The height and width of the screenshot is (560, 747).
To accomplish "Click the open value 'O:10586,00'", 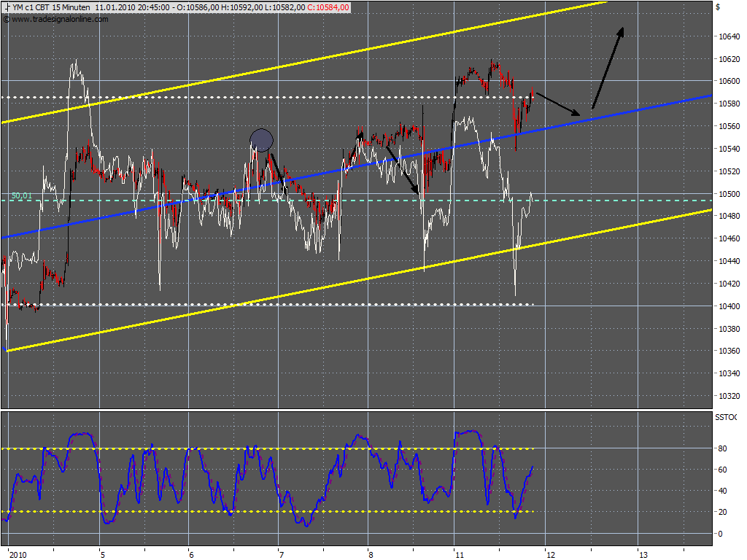I will click(x=198, y=7).
